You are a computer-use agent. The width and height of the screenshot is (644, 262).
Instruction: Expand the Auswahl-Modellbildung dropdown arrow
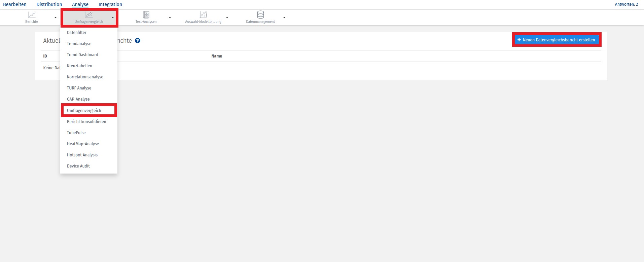pyautogui.click(x=227, y=17)
